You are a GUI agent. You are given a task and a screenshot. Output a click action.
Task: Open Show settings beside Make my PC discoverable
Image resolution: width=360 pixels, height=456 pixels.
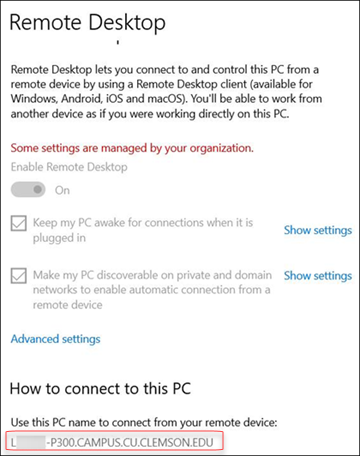tap(318, 276)
